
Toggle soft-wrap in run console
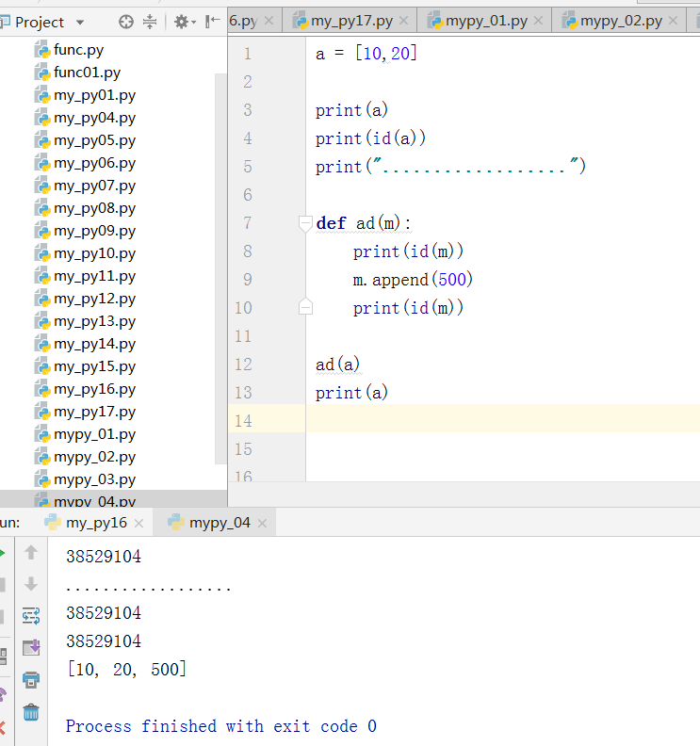pyautogui.click(x=31, y=616)
